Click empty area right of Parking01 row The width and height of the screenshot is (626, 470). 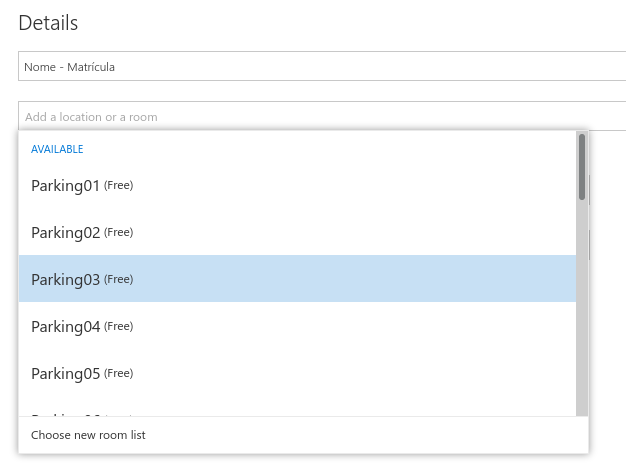click(355, 185)
